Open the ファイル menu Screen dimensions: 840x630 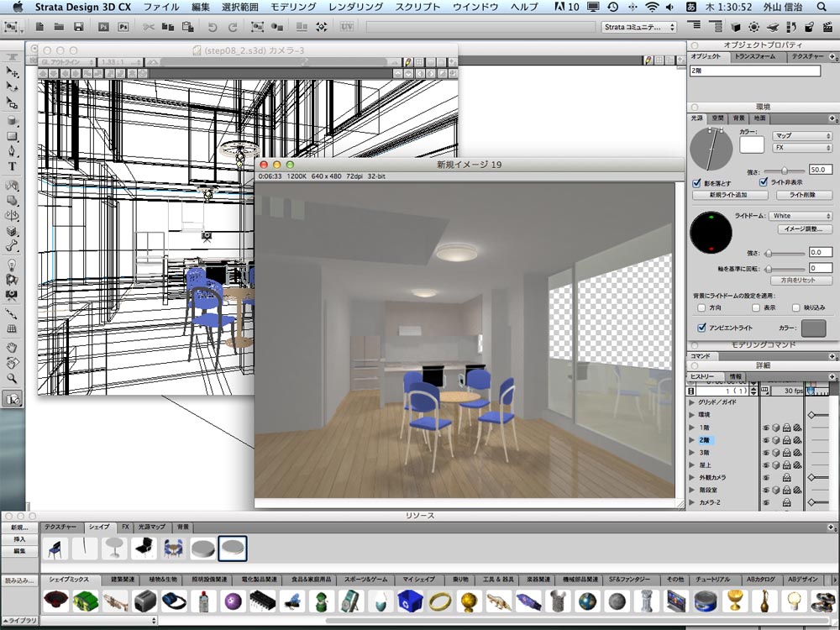pos(161,7)
